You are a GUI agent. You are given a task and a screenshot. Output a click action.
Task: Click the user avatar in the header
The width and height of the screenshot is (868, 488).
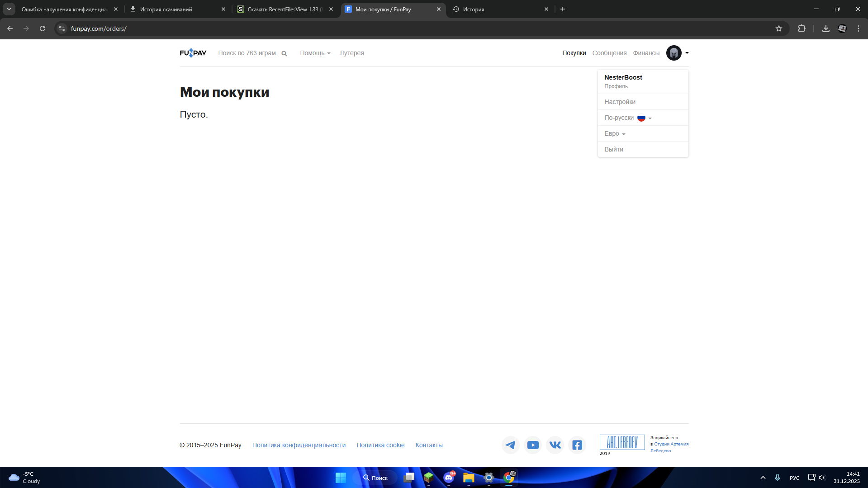[x=674, y=53]
